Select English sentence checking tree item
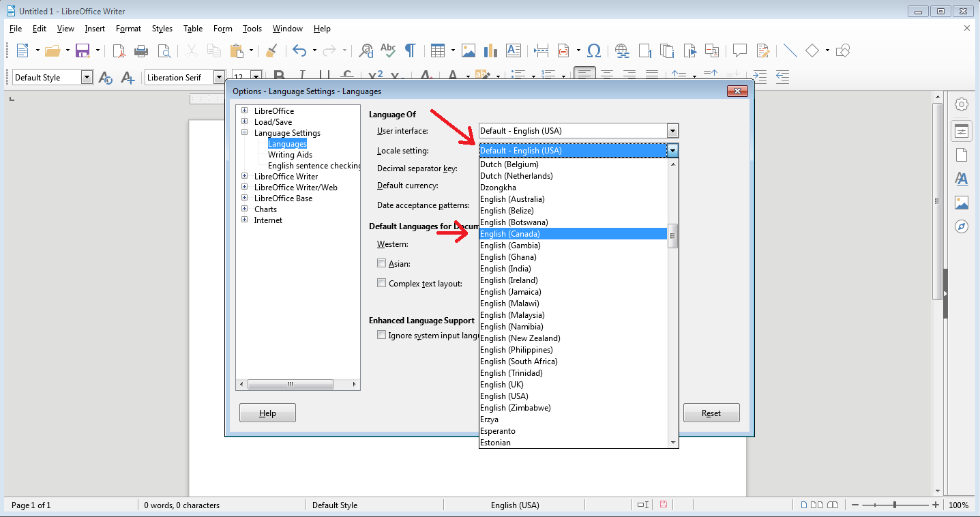The height and width of the screenshot is (517, 980). [x=314, y=166]
